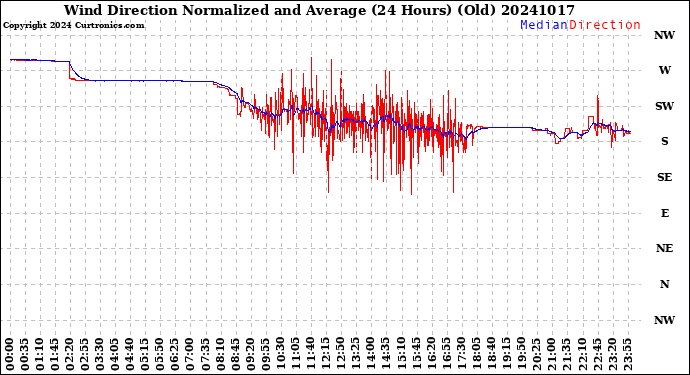The image size is (690, 375).
Task: Click the 03:30 time axis label
Action: coord(100,354)
